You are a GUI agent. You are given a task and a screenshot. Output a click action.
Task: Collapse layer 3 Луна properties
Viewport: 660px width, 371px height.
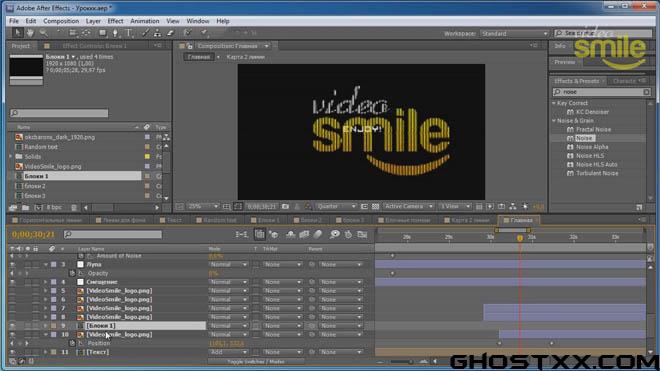tap(45, 264)
